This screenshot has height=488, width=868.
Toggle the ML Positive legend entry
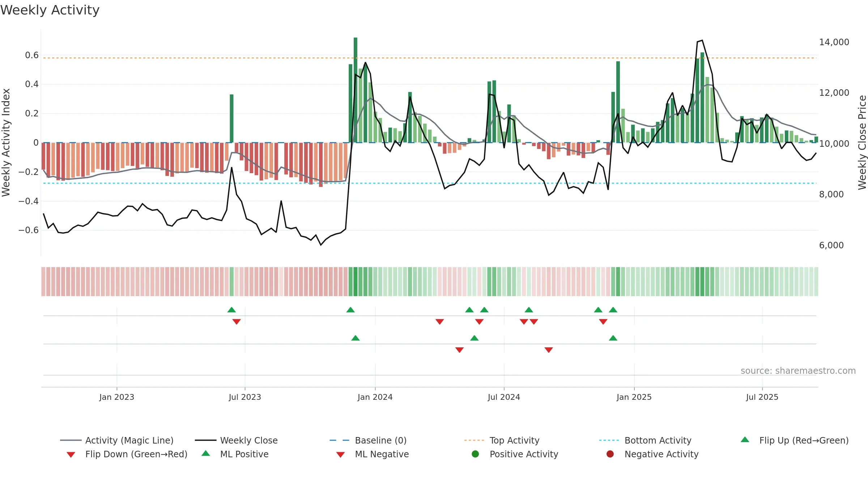pyautogui.click(x=235, y=454)
